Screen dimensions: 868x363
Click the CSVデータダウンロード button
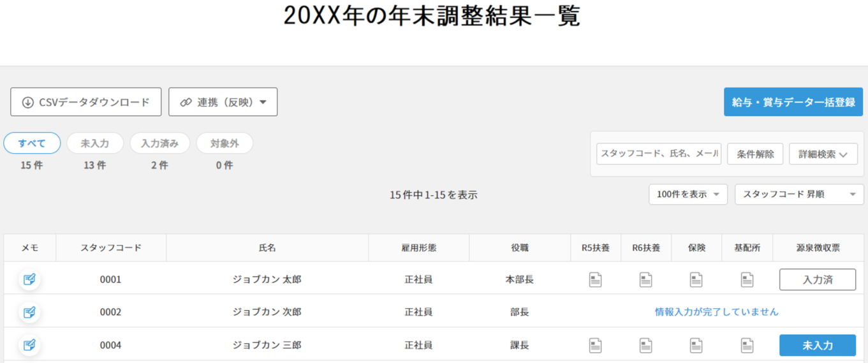pyautogui.click(x=86, y=102)
